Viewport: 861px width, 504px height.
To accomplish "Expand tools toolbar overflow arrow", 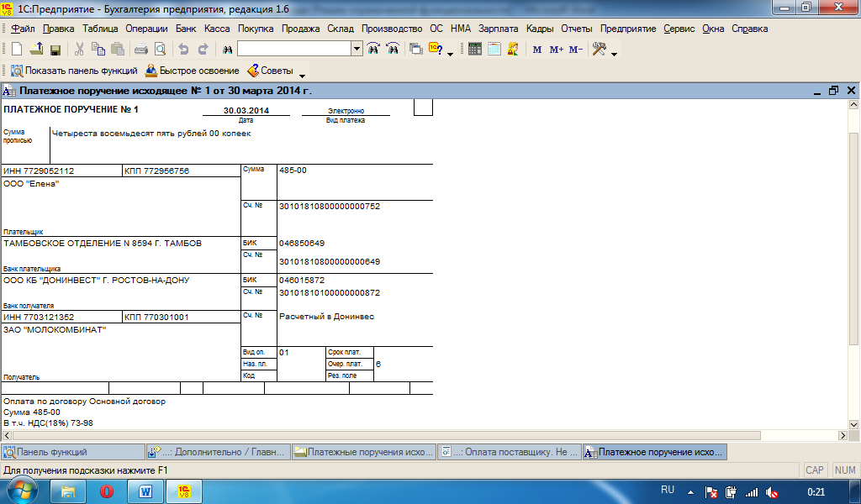I will tap(614, 54).
